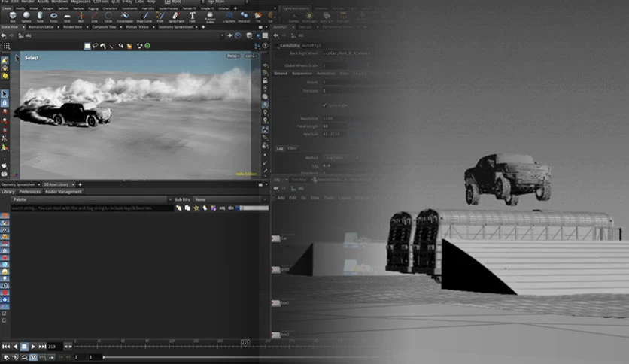Open the Folder Management tab
The image size is (629, 364).
[63, 192]
